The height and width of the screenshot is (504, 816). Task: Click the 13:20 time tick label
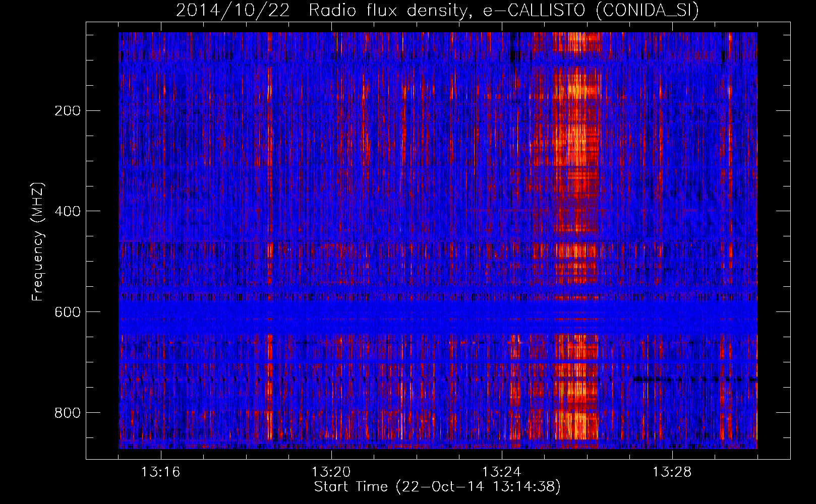point(331,472)
